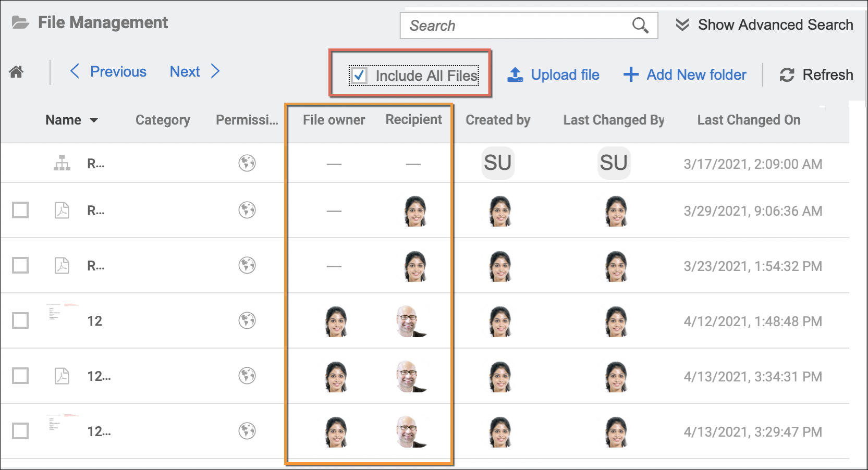Go to Previous page
Image resolution: width=868 pixels, height=470 pixels.
pos(108,71)
